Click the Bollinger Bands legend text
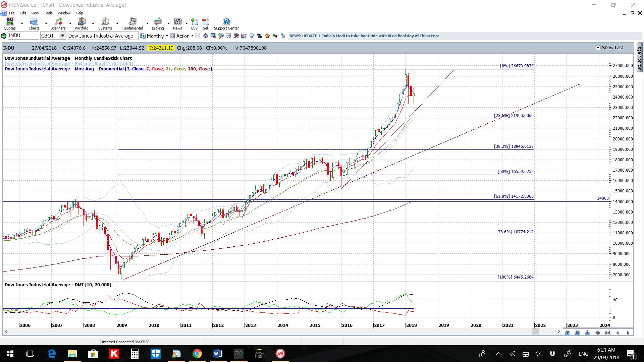The image size is (644, 362). click(x=69, y=63)
